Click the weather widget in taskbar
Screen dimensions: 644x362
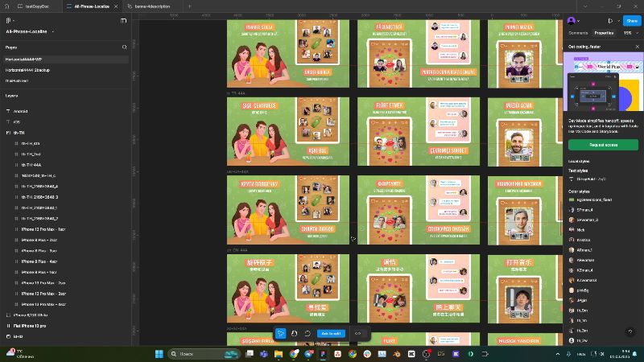point(19,354)
